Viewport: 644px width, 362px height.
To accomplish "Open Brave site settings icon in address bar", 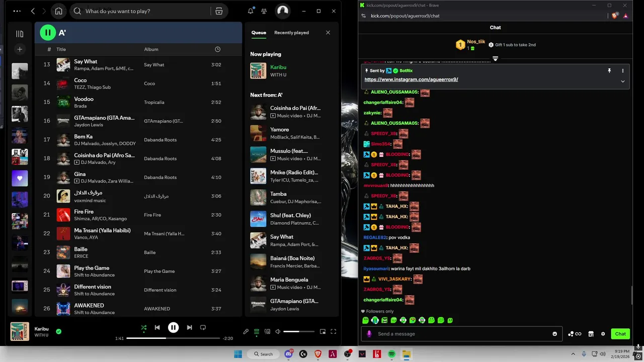I will click(364, 16).
